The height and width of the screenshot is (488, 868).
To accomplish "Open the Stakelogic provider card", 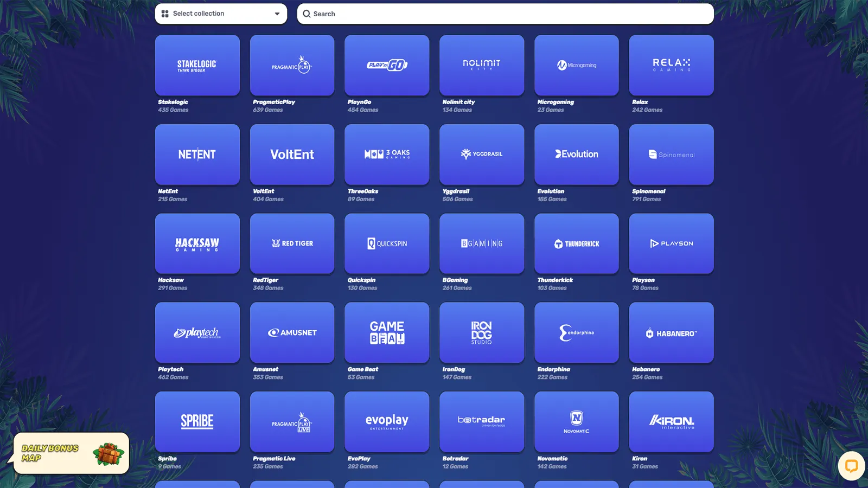I will coord(197,65).
